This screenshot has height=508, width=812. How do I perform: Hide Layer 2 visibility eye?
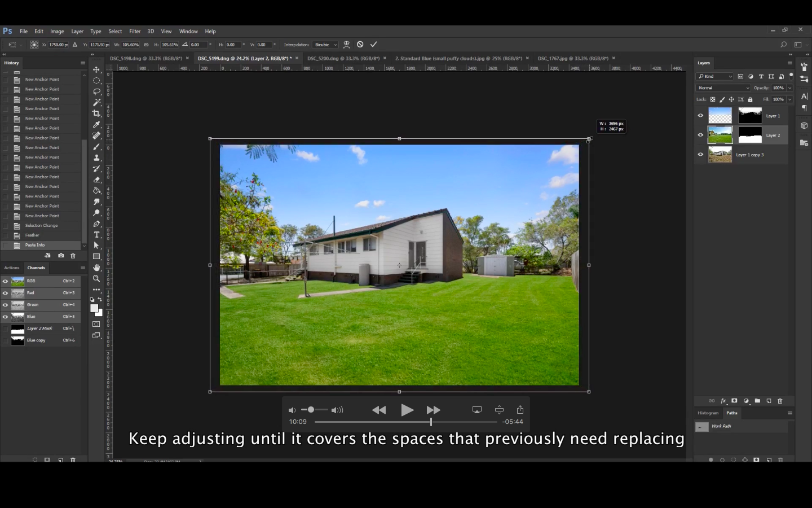(x=700, y=135)
